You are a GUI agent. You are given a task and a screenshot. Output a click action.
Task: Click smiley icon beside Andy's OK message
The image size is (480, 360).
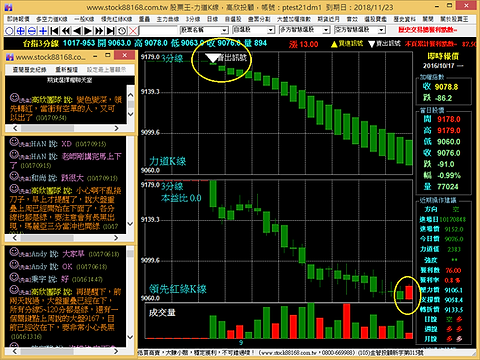(14, 265)
